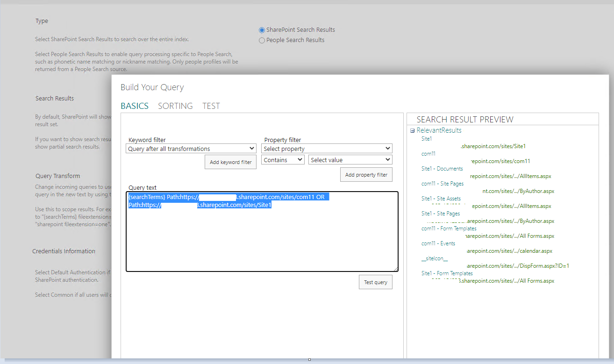Open the Select property dropdown
Viewport: 614px width, 364px height.
point(327,149)
